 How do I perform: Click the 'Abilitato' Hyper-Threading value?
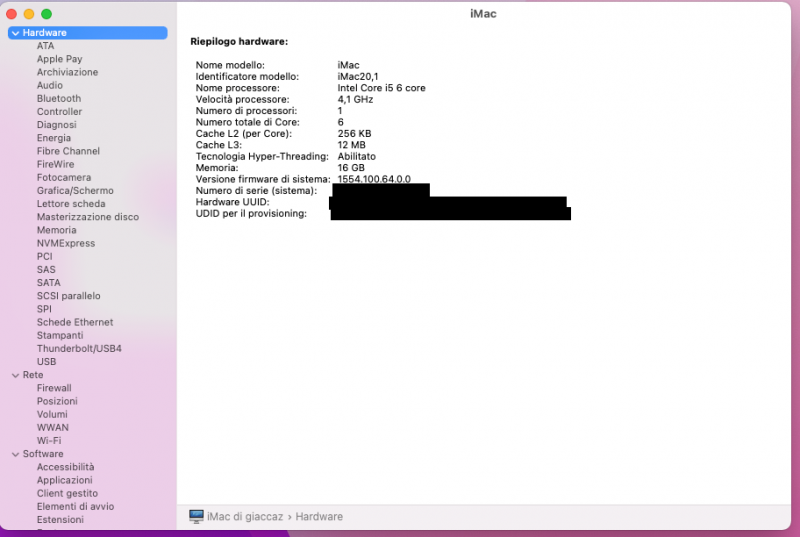[357, 157]
